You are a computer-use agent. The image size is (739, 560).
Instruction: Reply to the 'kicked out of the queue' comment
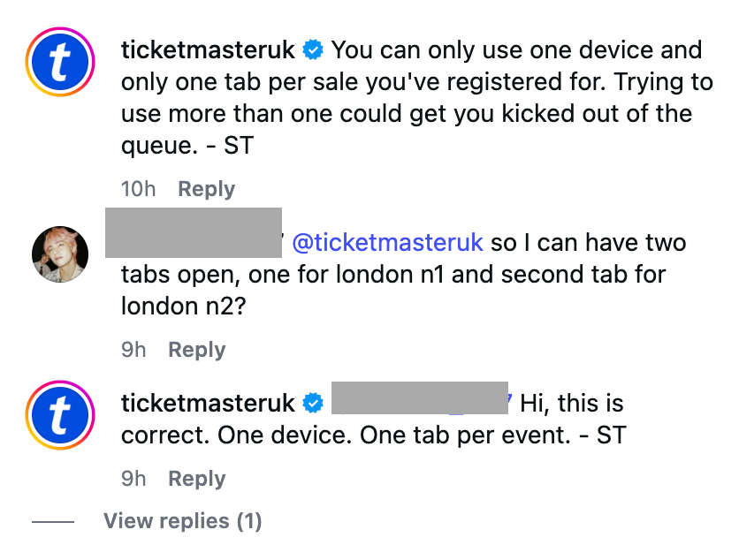click(x=206, y=189)
